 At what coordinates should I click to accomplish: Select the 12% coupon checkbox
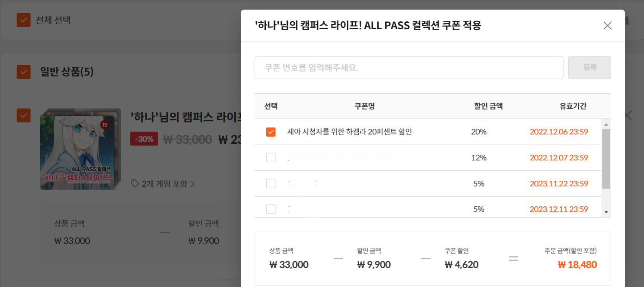point(271,158)
